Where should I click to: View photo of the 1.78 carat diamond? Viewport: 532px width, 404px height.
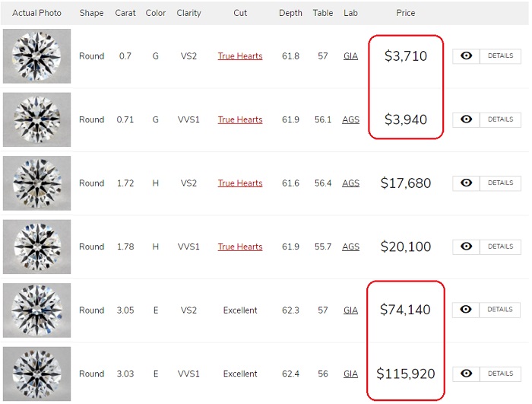[x=37, y=247]
